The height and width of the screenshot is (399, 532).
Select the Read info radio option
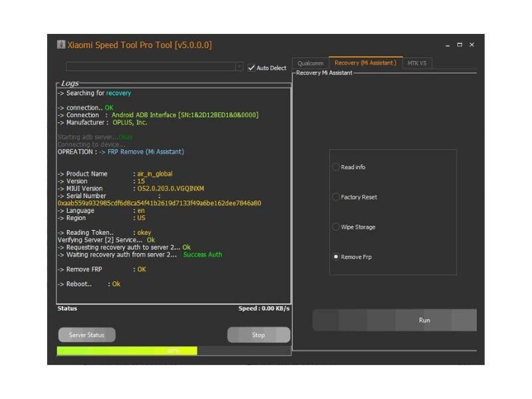coord(336,167)
